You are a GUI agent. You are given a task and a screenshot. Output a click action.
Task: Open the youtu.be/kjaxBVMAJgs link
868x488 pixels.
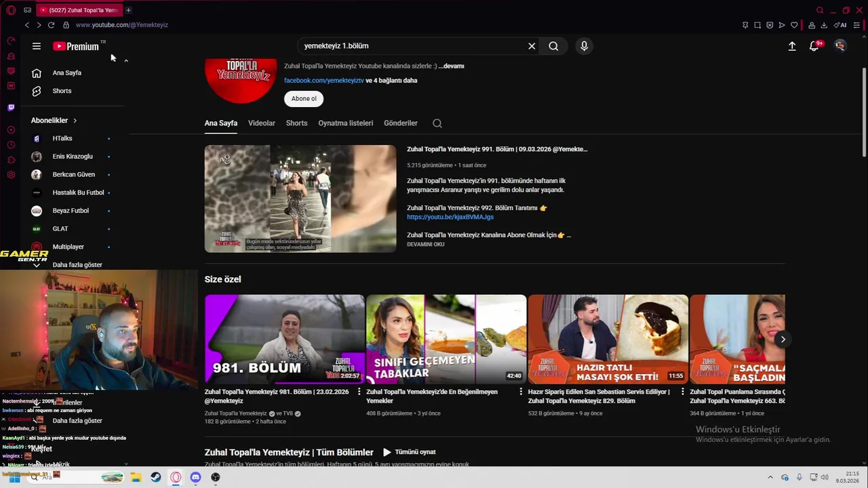[450, 217]
